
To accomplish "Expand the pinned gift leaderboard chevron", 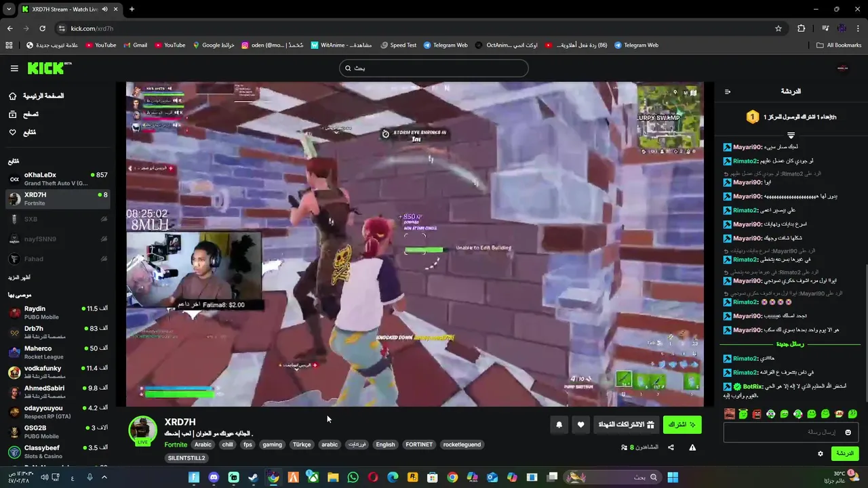I will pos(791,136).
